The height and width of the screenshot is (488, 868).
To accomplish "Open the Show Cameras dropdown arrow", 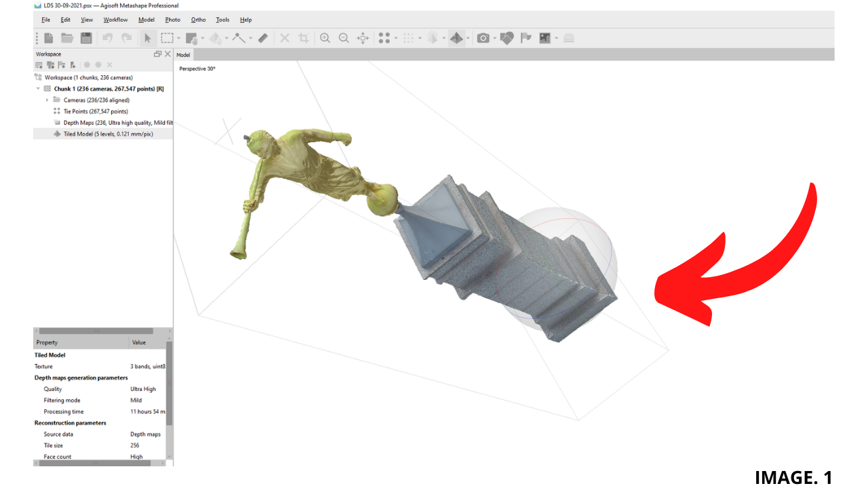I will (x=494, y=39).
